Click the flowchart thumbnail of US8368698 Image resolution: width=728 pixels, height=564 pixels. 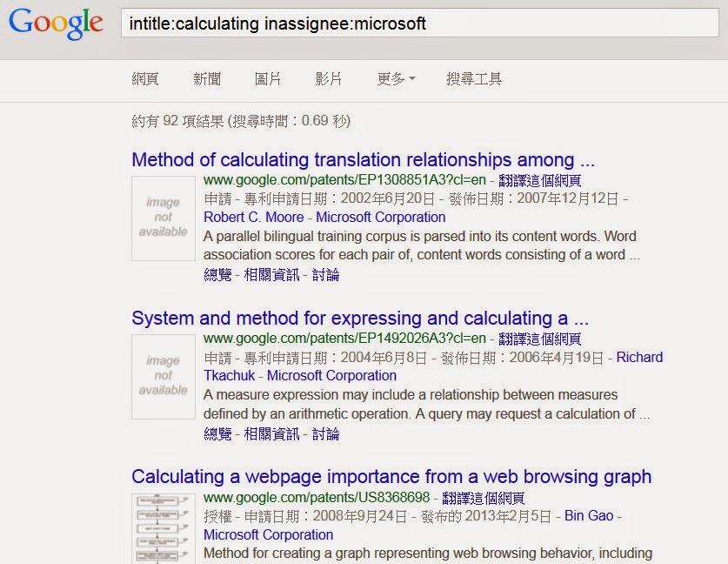[x=164, y=528]
